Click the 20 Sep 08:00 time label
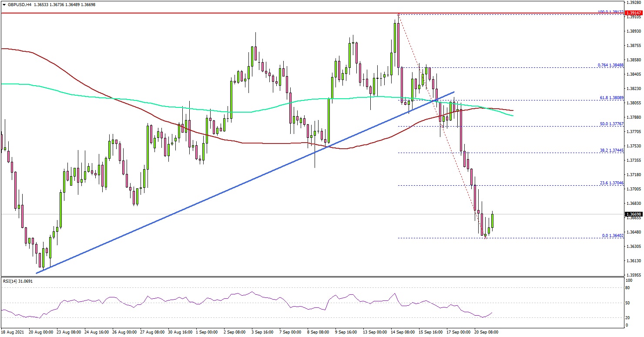Image resolution: width=644 pixels, height=337 pixels. pyautogui.click(x=486, y=332)
